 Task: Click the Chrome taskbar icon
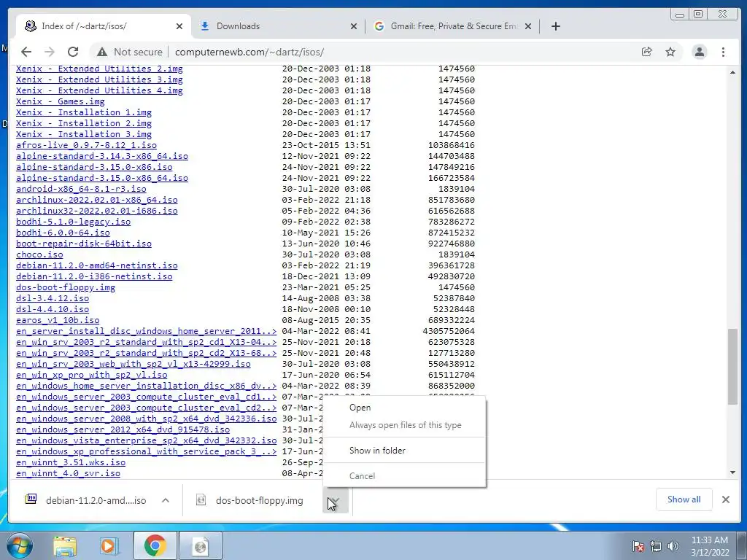[x=155, y=546]
